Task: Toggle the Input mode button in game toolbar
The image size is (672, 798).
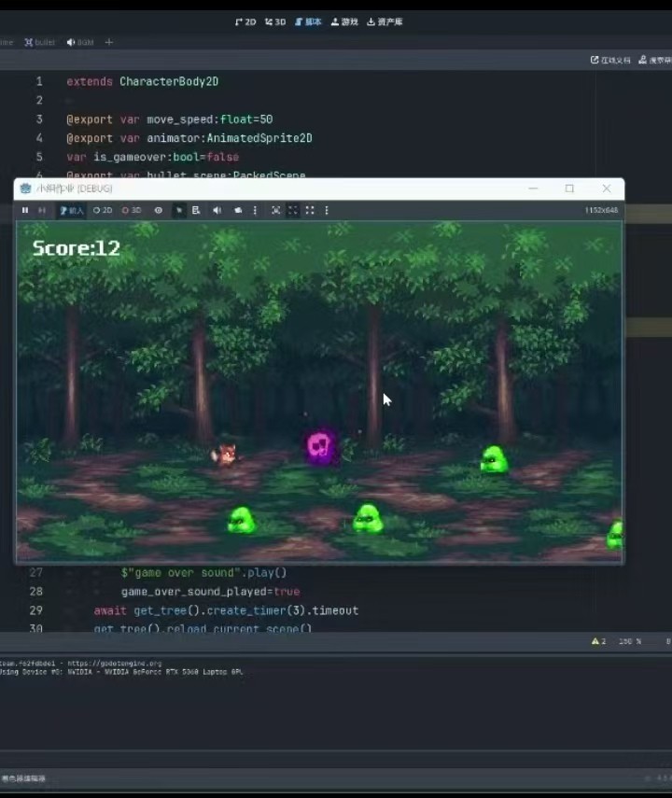Action: click(x=72, y=211)
